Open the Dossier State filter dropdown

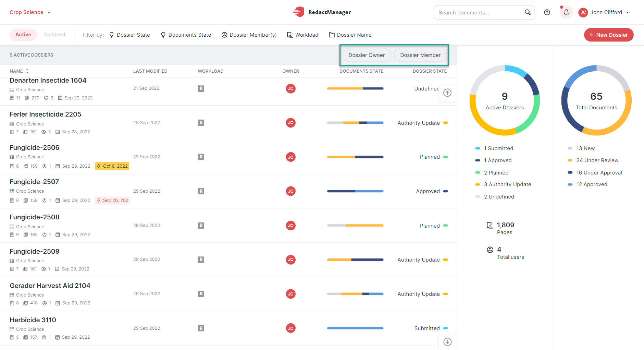129,35
